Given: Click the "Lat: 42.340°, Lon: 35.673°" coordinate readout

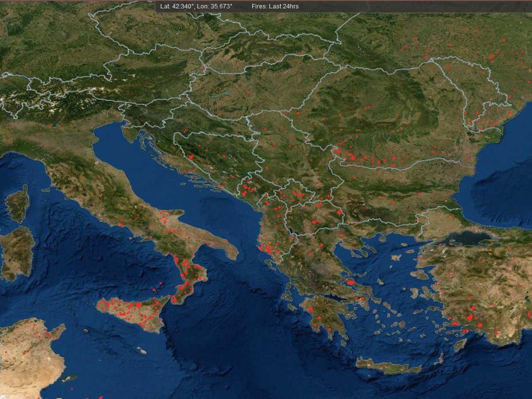Looking at the screenshot, I should (196, 7).
